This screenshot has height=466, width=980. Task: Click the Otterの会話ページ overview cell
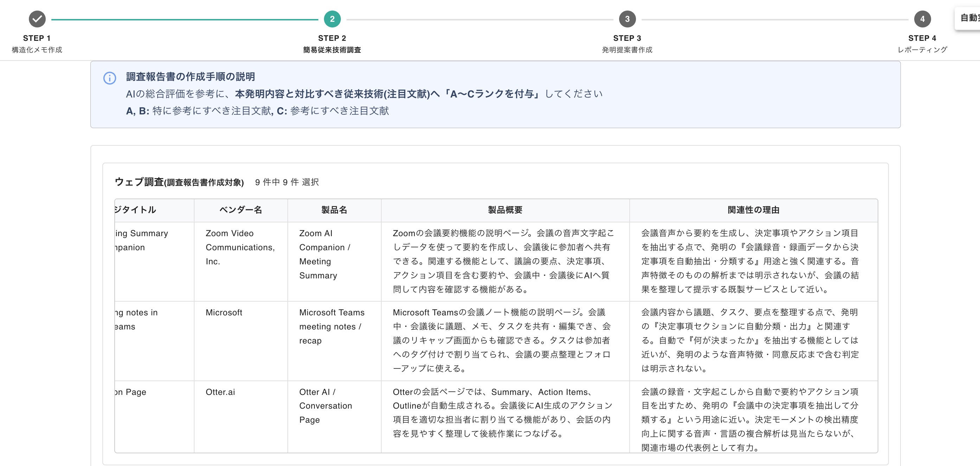click(505, 417)
